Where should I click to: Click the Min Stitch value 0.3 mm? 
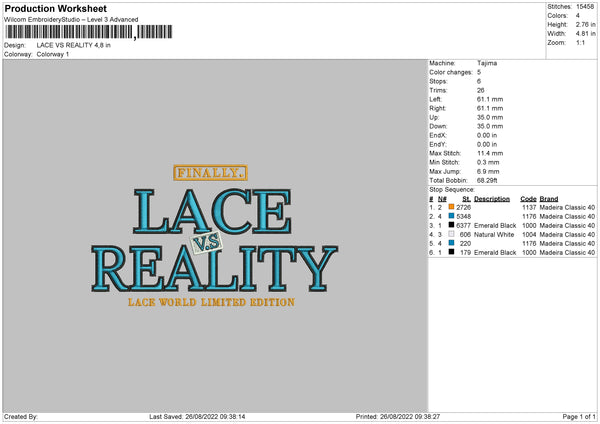click(488, 163)
